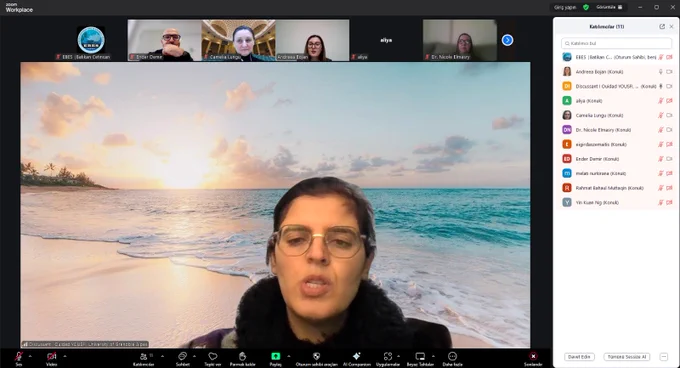Click Discussant Ouidad's camera icon in list
The width and height of the screenshot is (680, 368).
click(x=669, y=86)
